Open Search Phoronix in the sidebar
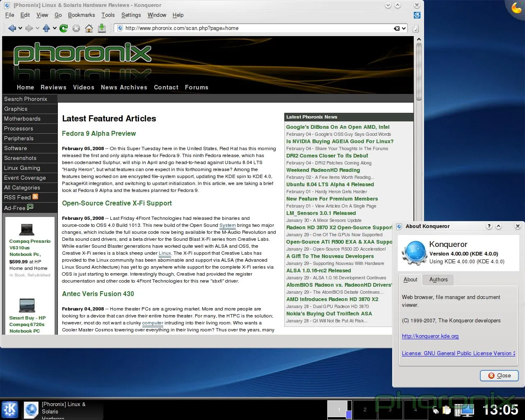Viewport: 525px width, 420px height. (x=30, y=99)
